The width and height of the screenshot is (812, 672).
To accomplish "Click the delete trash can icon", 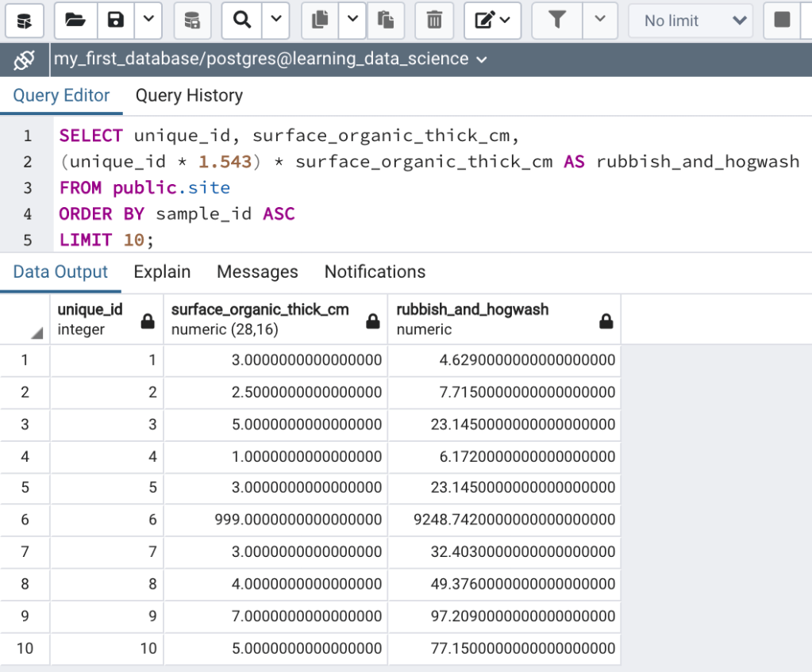I will [x=434, y=20].
